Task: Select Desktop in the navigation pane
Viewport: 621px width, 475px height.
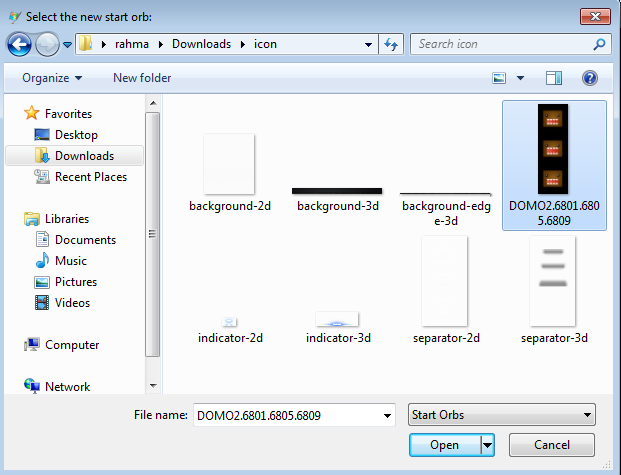Action: tap(76, 135)
